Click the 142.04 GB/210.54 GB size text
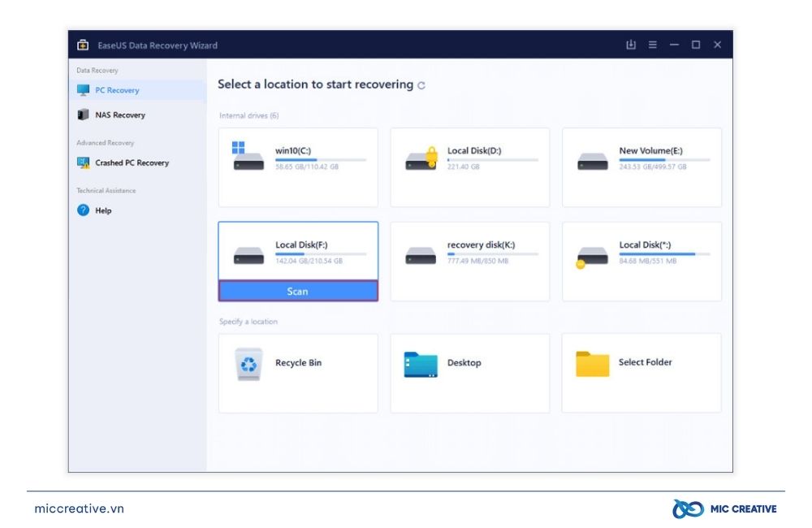This screenshot has width=812, height=528. pyautogui.click(x=309, y=261)
